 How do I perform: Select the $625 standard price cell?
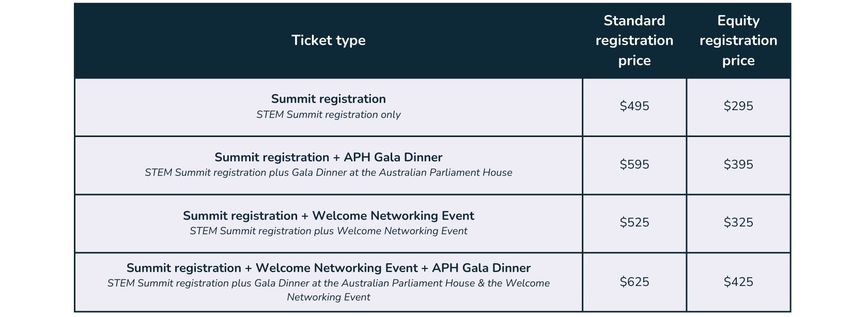(634, 282)
